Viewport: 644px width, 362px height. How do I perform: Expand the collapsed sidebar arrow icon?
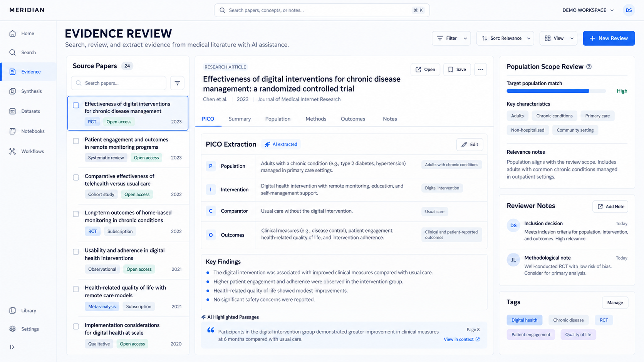[x=12, y=347]
